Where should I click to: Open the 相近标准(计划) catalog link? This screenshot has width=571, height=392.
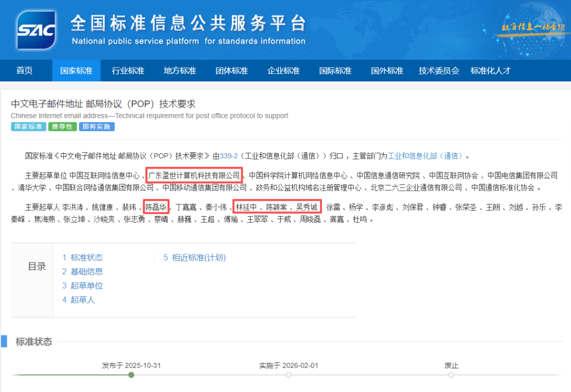pos(195,257)
